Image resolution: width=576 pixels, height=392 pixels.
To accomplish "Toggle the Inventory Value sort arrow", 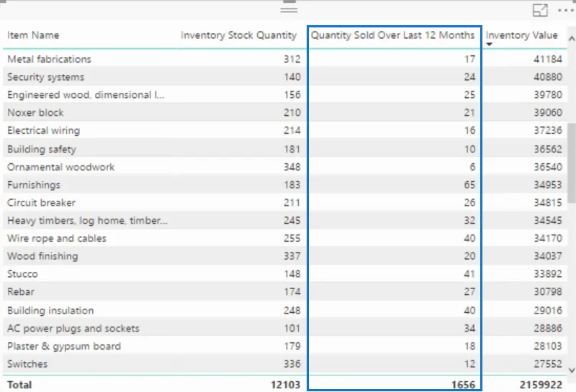I will (490, 45).
